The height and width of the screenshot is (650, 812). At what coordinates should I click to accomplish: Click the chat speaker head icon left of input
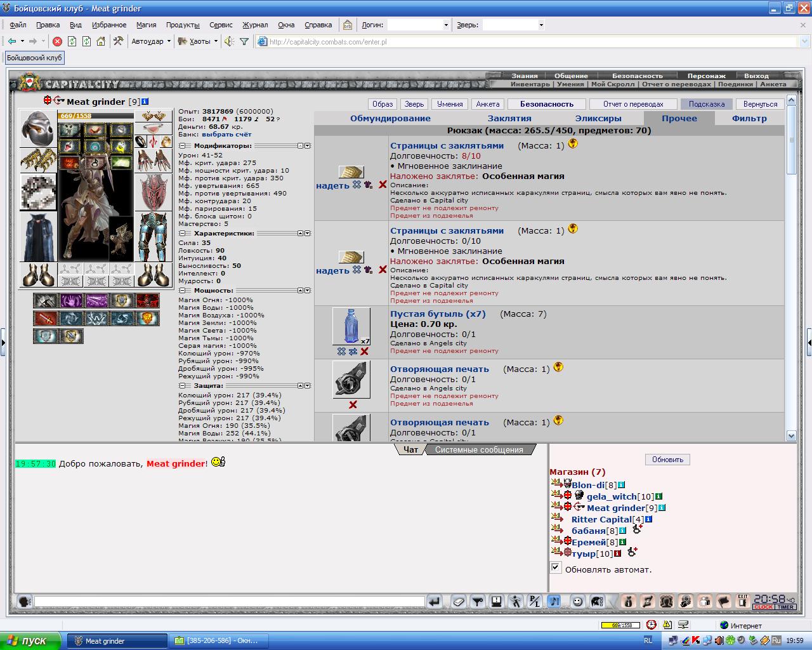[x=24, y=601]
